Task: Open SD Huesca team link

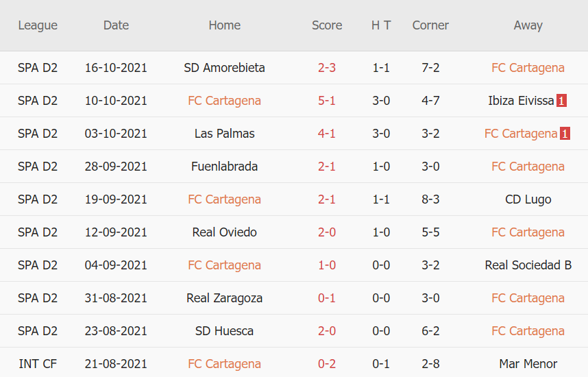Action: coord(224,331)
